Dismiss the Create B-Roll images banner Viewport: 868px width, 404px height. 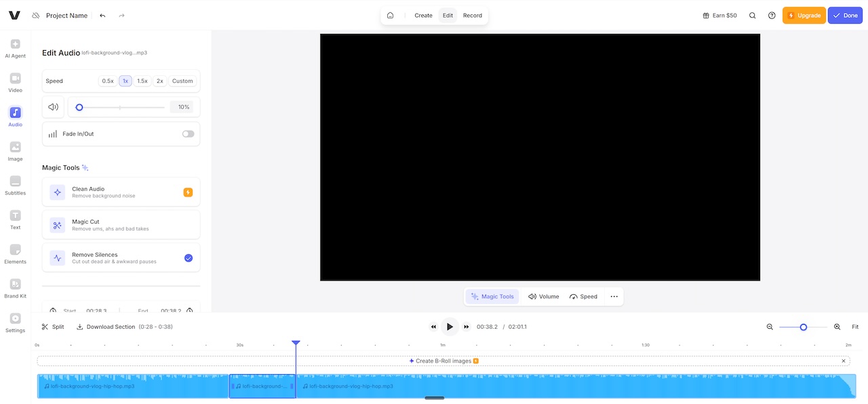(843, 361)
